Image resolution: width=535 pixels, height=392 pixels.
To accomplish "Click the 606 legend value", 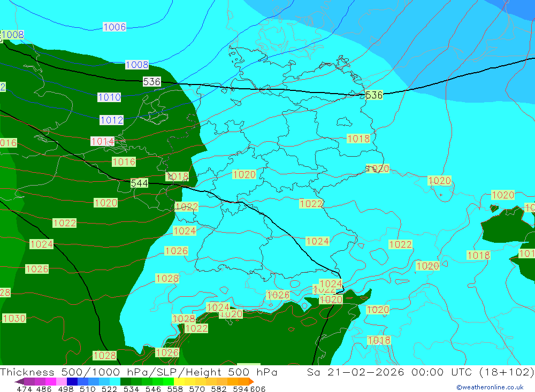I will [x=258, y=389].
